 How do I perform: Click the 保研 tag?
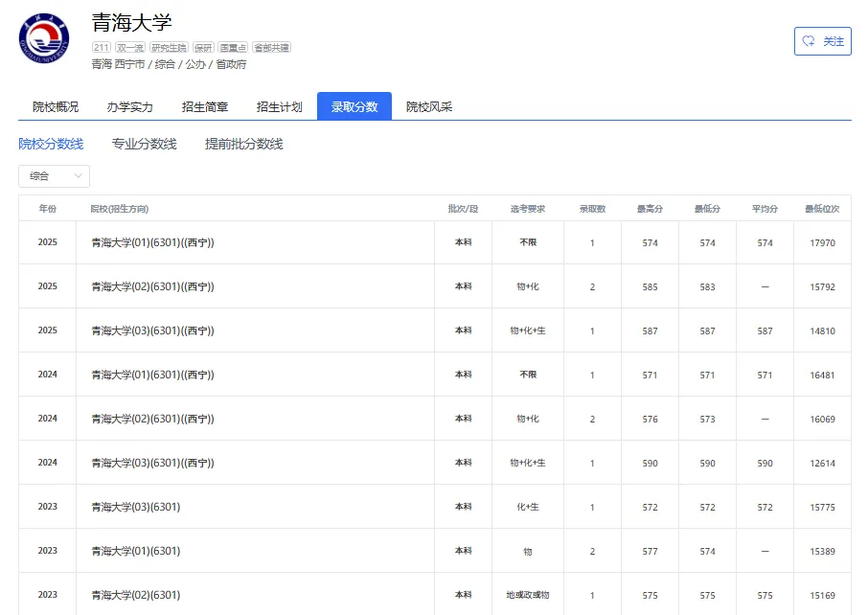click(x=203, y=48)
